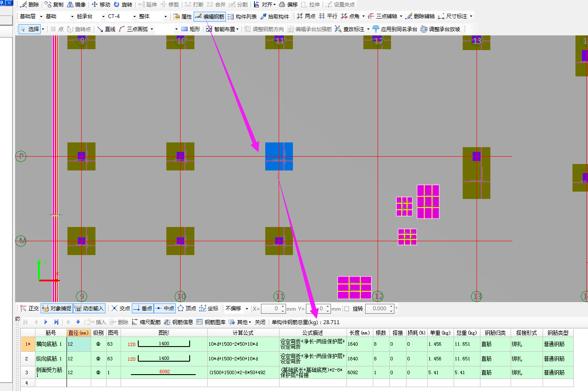This screenshot has width=588, height=391.
Task: Click 平行 parallel axis tool
Action: 328,16
